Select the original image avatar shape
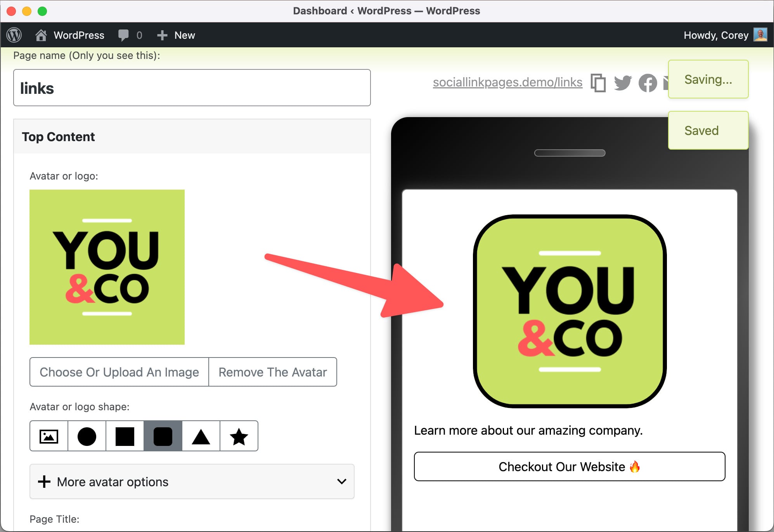 click(x=49, y=436)
